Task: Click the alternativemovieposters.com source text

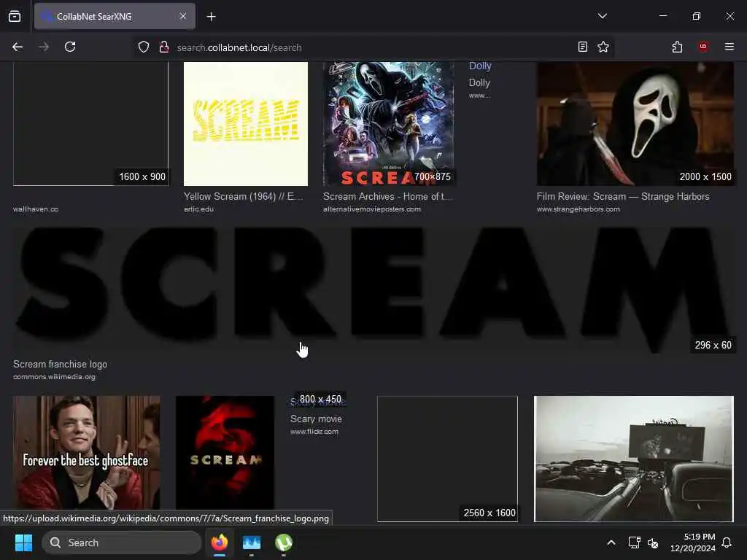Action: click(372, 209)
